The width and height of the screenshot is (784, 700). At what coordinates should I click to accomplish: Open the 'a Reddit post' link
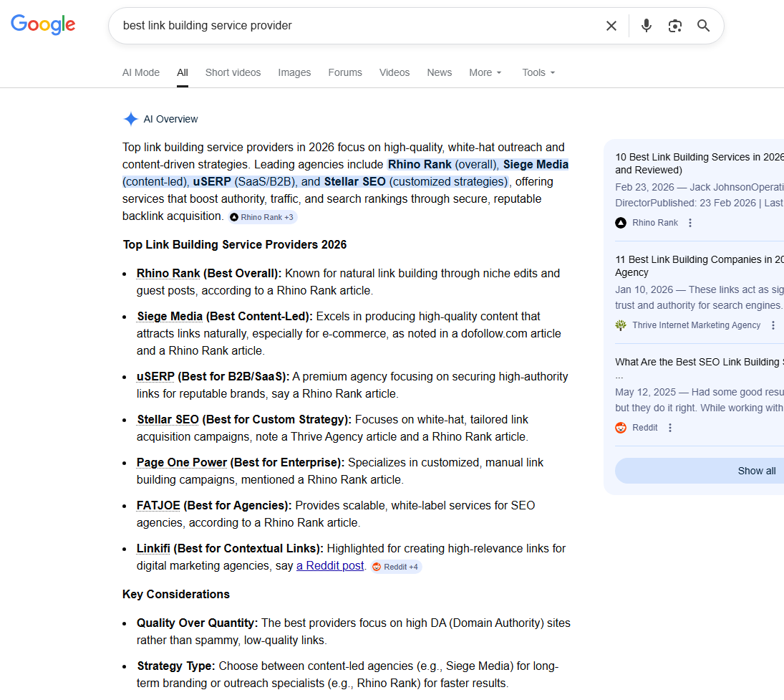[330, 566]
